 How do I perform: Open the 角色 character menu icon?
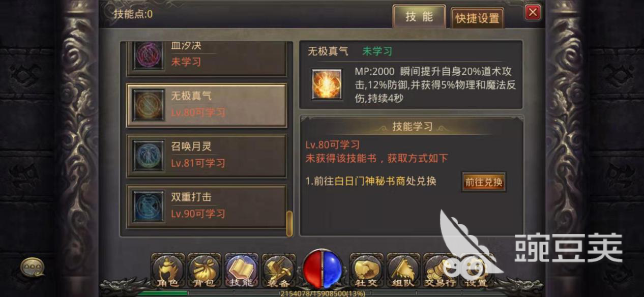(x=168, y=271)
